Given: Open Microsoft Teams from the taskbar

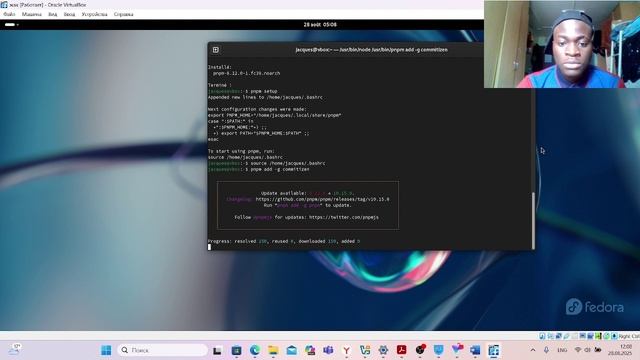Looking at the screenshot, I should (328, 350).
